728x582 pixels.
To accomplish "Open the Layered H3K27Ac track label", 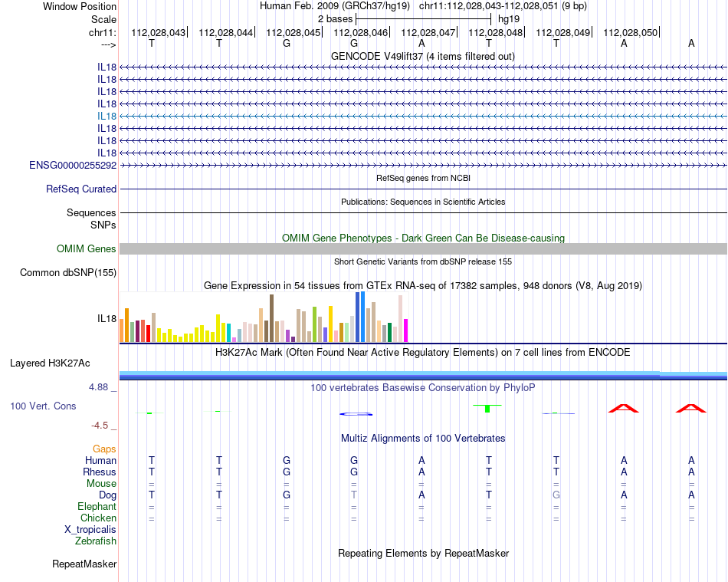I will [x=50, y=363].
